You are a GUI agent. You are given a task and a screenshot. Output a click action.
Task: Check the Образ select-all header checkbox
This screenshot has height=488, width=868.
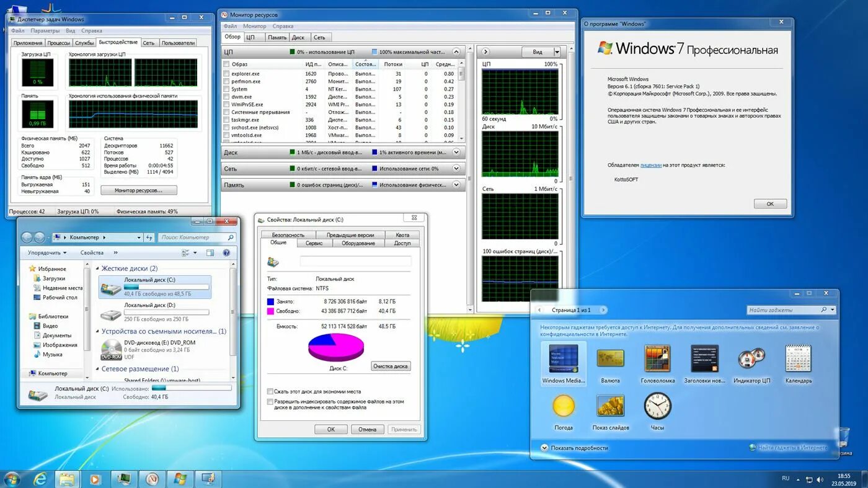click(x=226, y=64)
